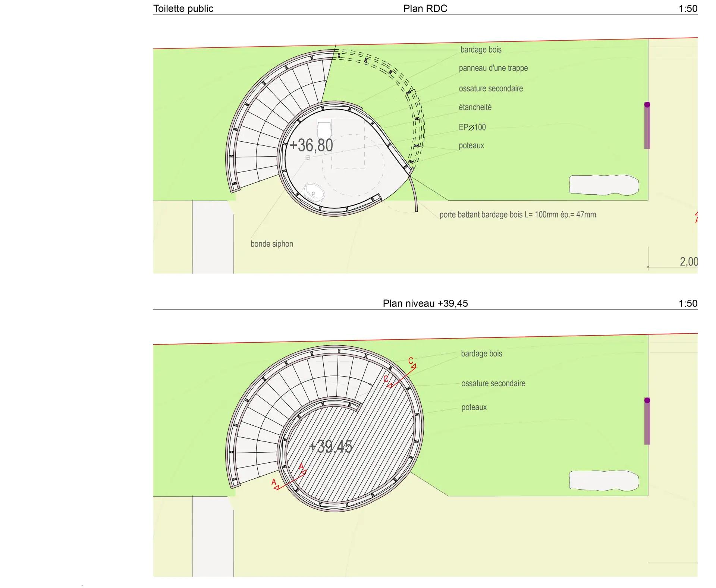The image size is (716, 588).
Task: Click the 'EP⌀100' annotation text
Action: (x=472, y=127)
